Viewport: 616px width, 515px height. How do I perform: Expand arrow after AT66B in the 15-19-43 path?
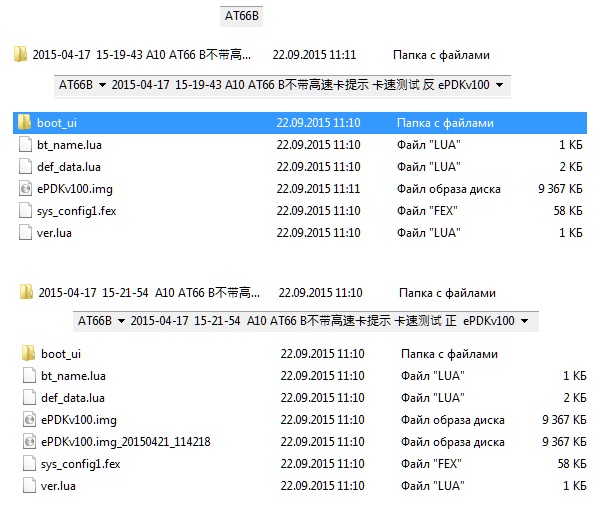point(104,85)
